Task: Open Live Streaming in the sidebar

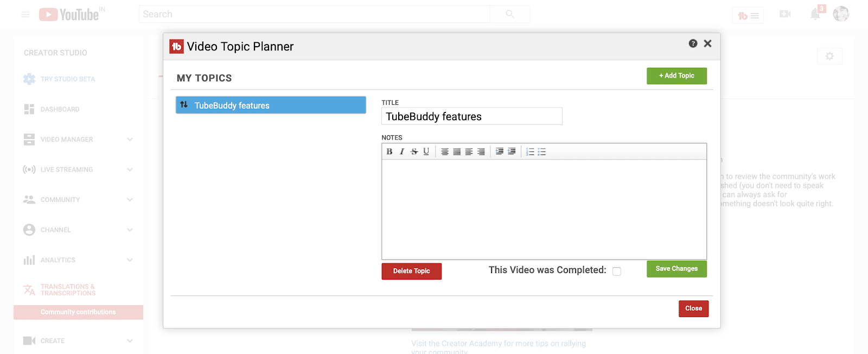Action: coord(67,169)
